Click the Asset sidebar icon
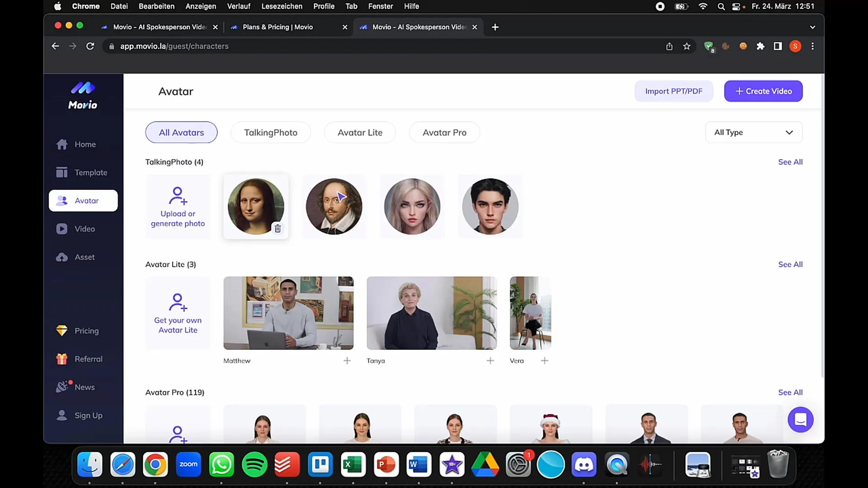 point(61,256)
